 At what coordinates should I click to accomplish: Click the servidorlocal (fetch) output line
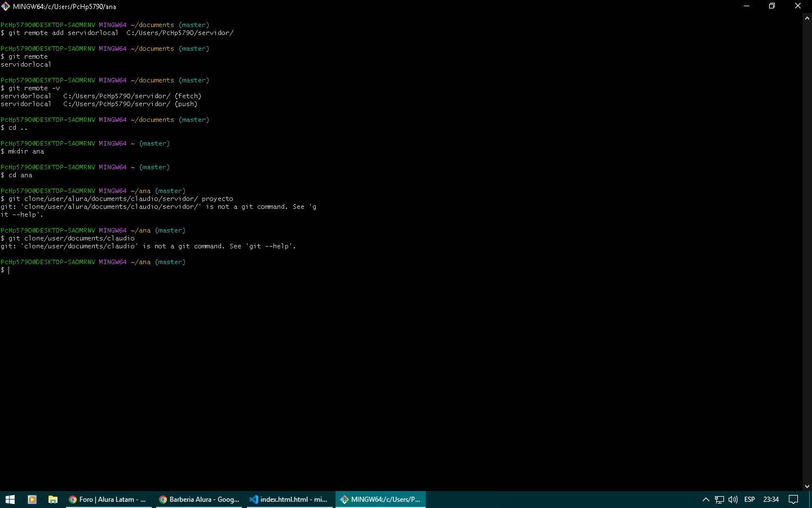(x=101, y=96)
